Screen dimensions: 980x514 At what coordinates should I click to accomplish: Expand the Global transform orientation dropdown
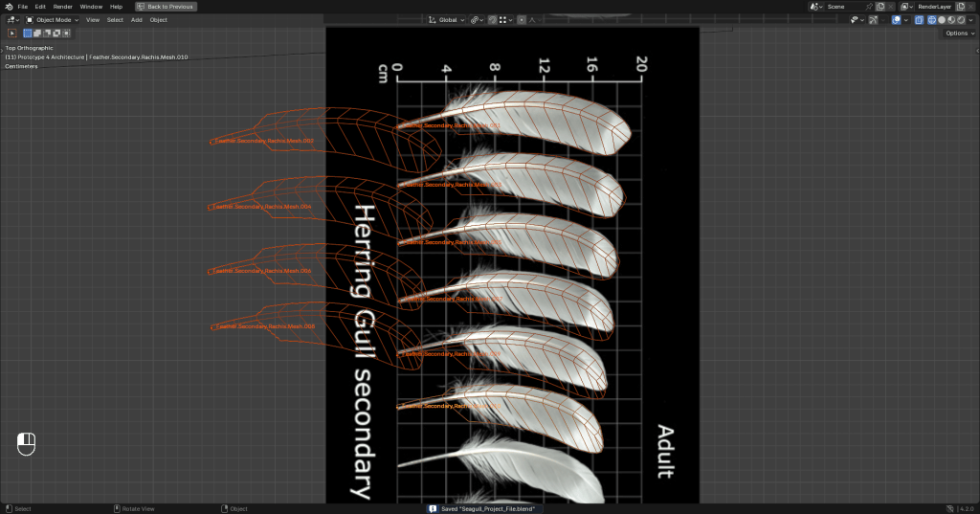(446, 19)
